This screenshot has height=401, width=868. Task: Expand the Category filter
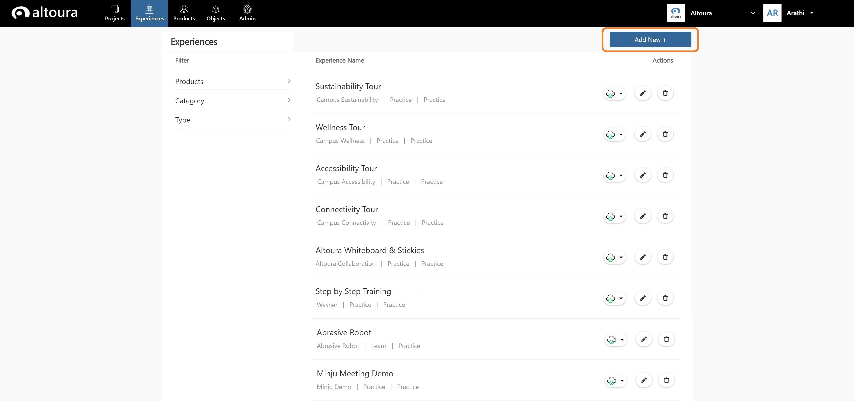click(x=233, y=100)
